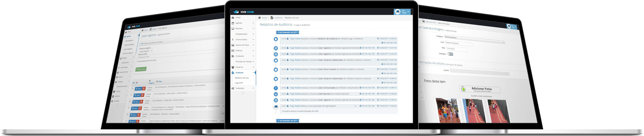Image resolution: width=644 pixels, height=136 pixels.
Task: Click the Banners monitor icon in center sidebar
Action: [233, 28]
